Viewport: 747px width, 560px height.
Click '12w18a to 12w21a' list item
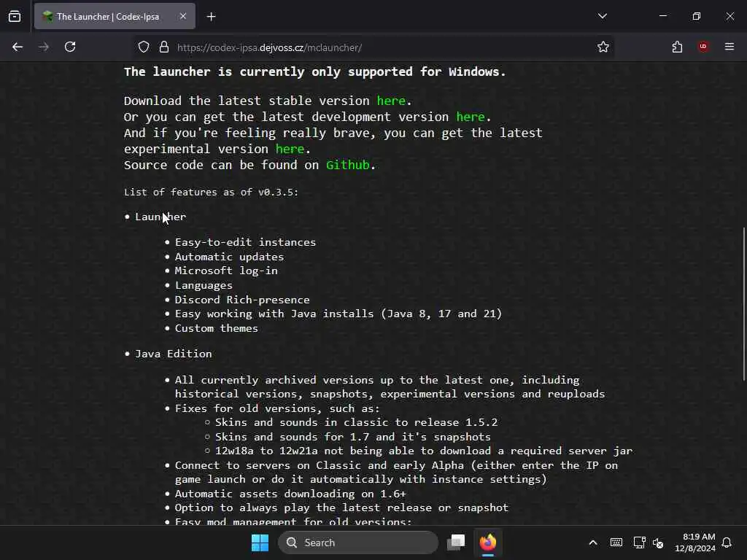pyautogui.click(x=424, y=451)
